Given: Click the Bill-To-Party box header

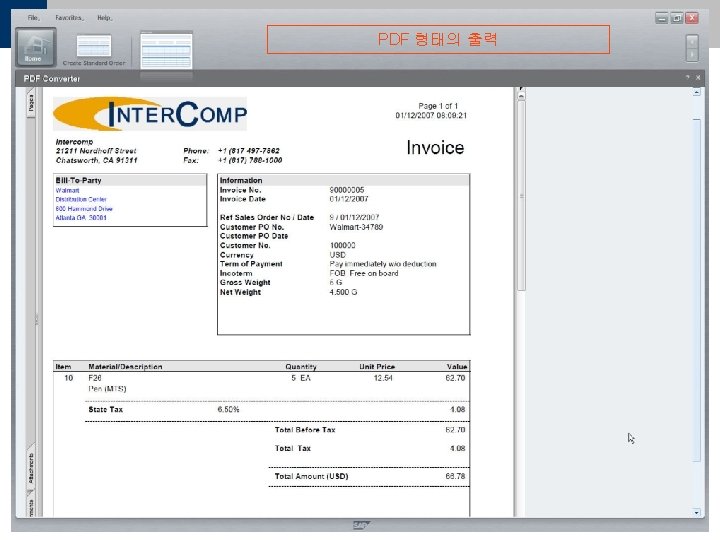Looking at the screenshot, I should pyautogui.click(x=130, y=180).
